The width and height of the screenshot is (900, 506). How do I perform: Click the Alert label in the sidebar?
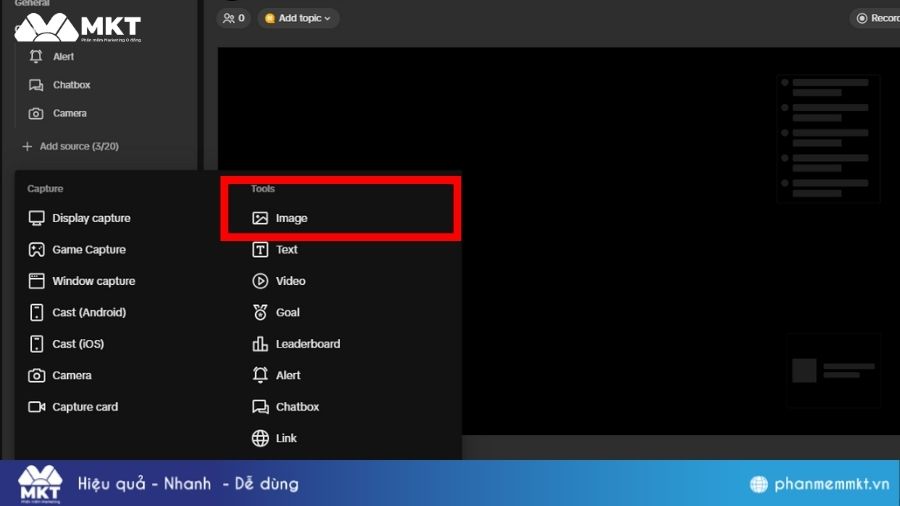(63, 56)
